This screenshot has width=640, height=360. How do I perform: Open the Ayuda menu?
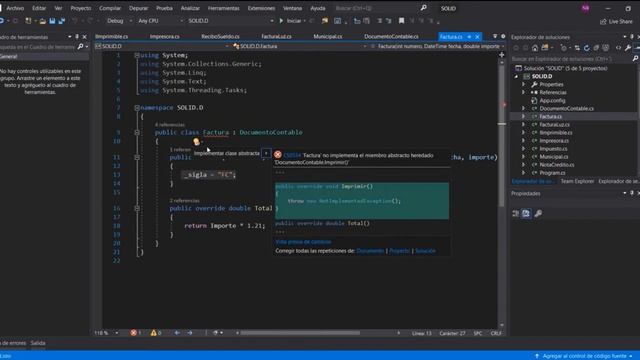point(318,8)
